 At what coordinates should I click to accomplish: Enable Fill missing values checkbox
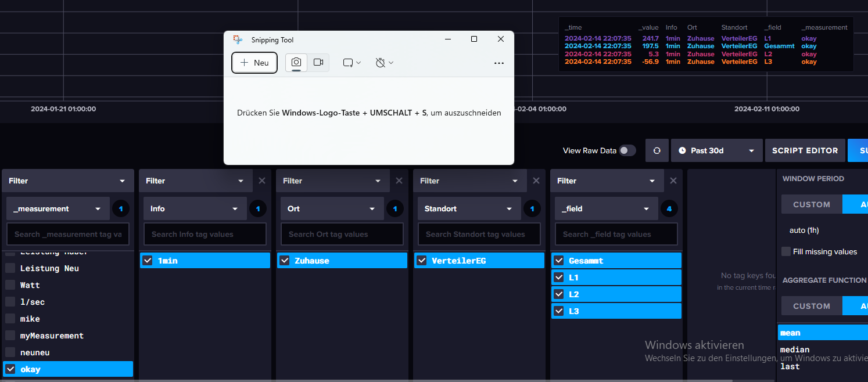[786, 251]
